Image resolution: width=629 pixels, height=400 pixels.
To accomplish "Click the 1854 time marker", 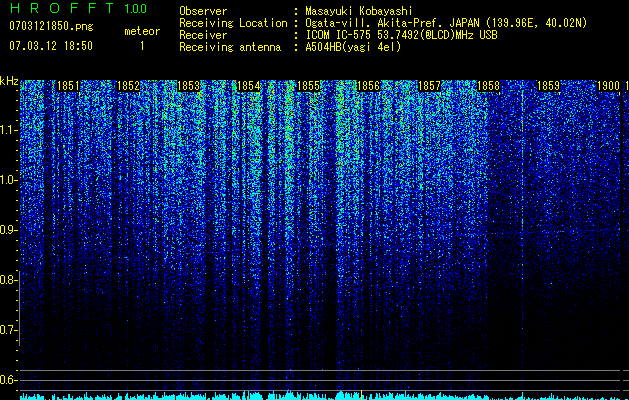I will (248, 86).
